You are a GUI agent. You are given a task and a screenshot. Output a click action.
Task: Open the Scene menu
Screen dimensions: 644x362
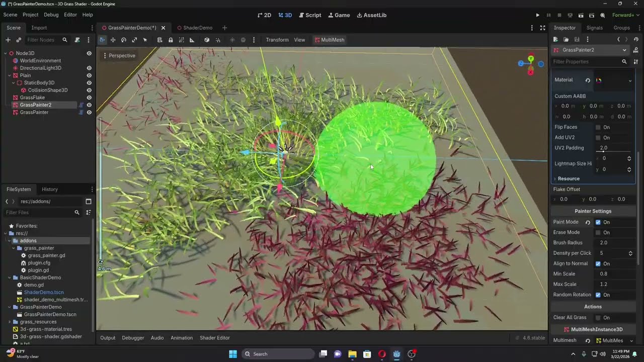(x=10, y=15)
